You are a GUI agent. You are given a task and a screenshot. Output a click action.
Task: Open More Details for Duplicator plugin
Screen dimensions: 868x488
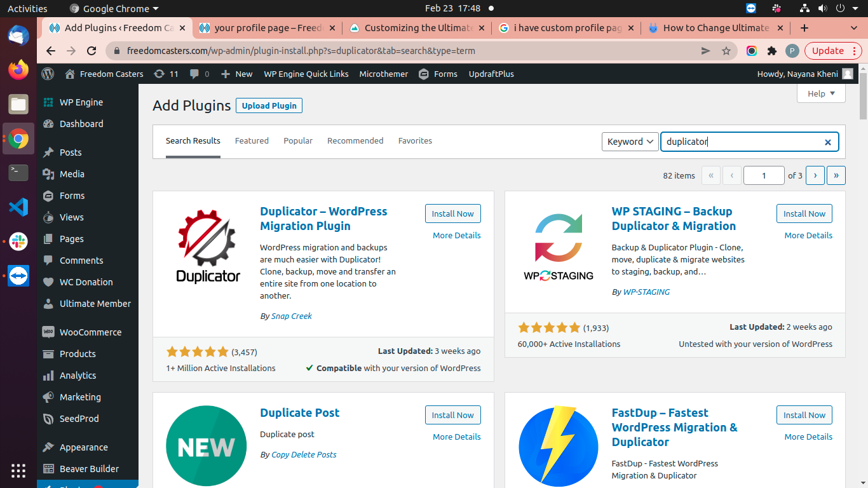[456, 235]
